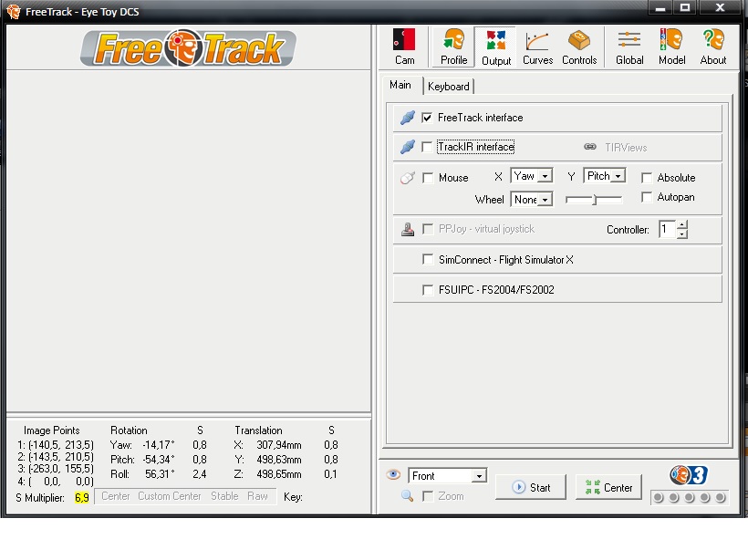
Task: Enable SimConnect Flight Simulator X output
Action: [428, 260]
